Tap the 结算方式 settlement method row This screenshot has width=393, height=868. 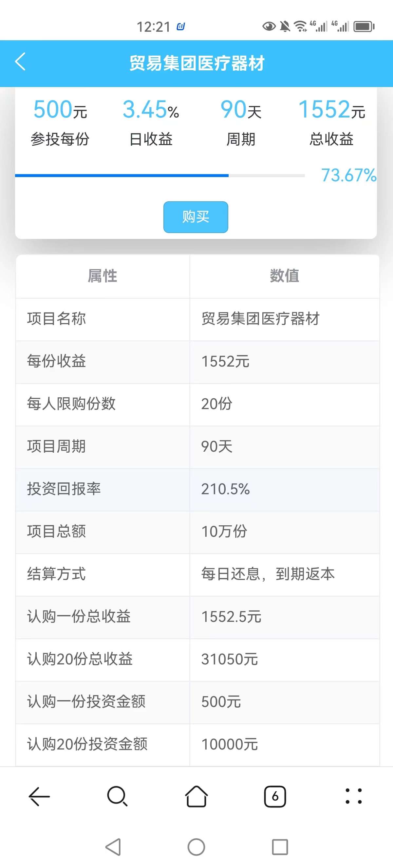(x=57, y=574)
